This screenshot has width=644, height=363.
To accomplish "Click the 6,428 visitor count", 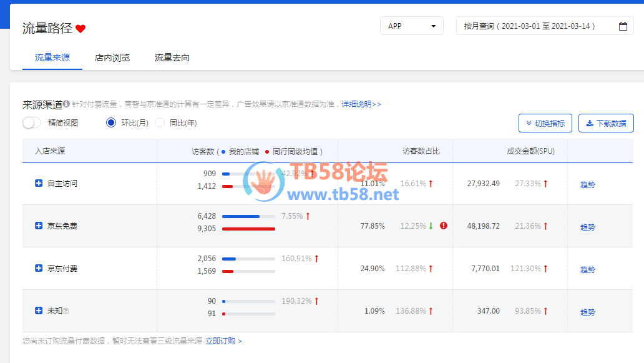I will coord(207,216).
